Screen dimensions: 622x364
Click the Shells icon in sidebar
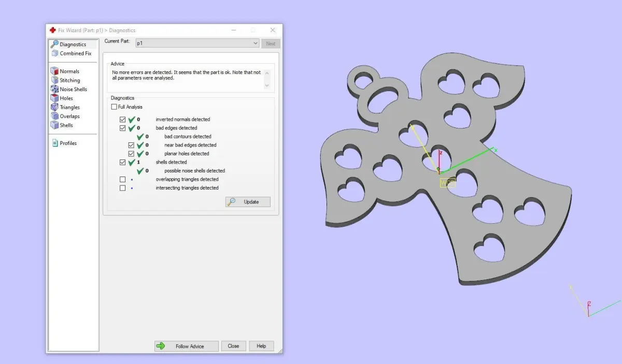click(x=54, y=125)
